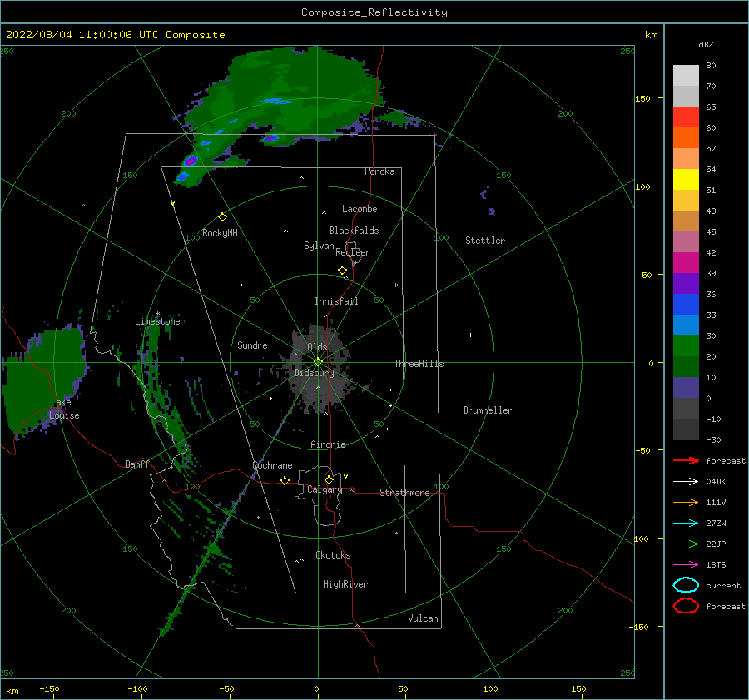Click the yellow radar-site diamond between Olds and Didsbury
This screenshot has width=749, height=700.
tap(318, 362)
